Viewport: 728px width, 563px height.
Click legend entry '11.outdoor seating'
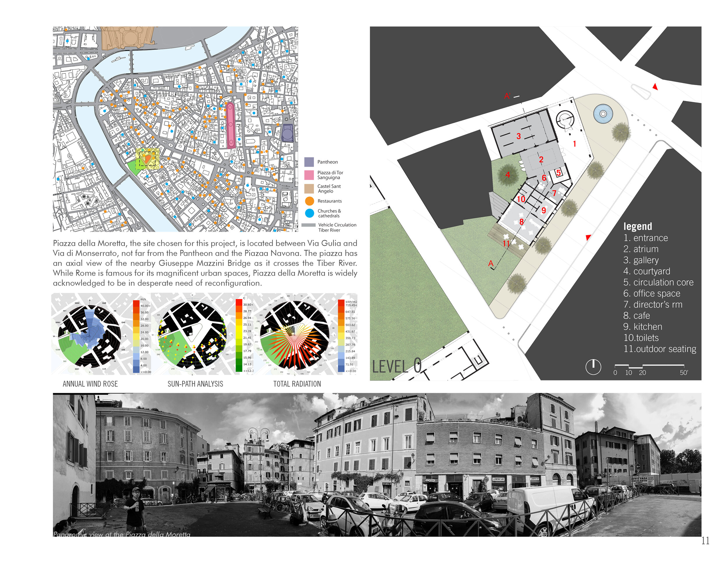click(x=660, y=349)
